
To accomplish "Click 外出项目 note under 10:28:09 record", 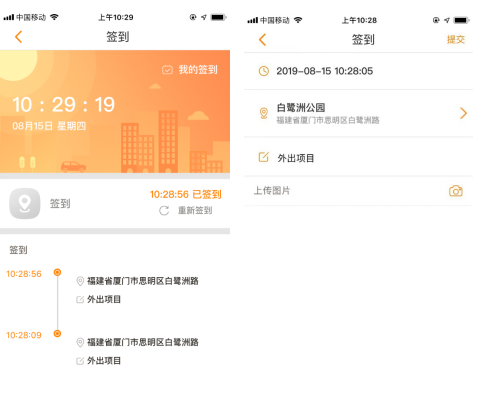I will pyautogui.click(x=104, y=361).
